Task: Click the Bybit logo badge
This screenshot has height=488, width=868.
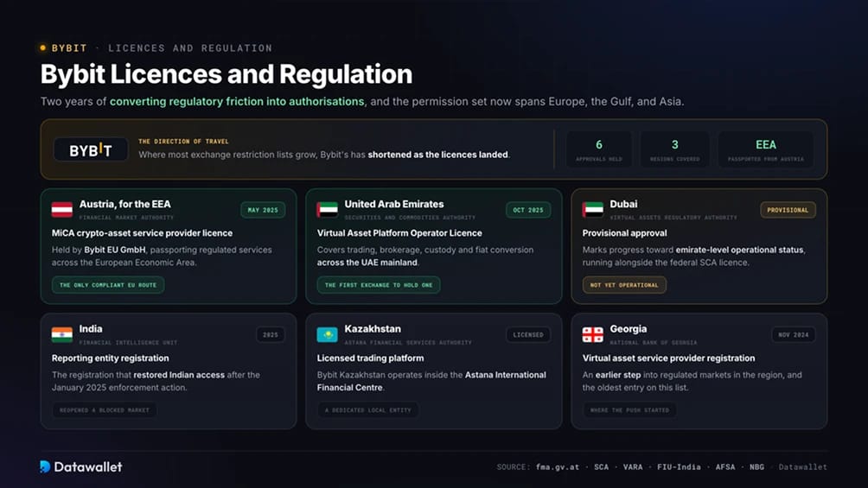Action: [91, 150]
